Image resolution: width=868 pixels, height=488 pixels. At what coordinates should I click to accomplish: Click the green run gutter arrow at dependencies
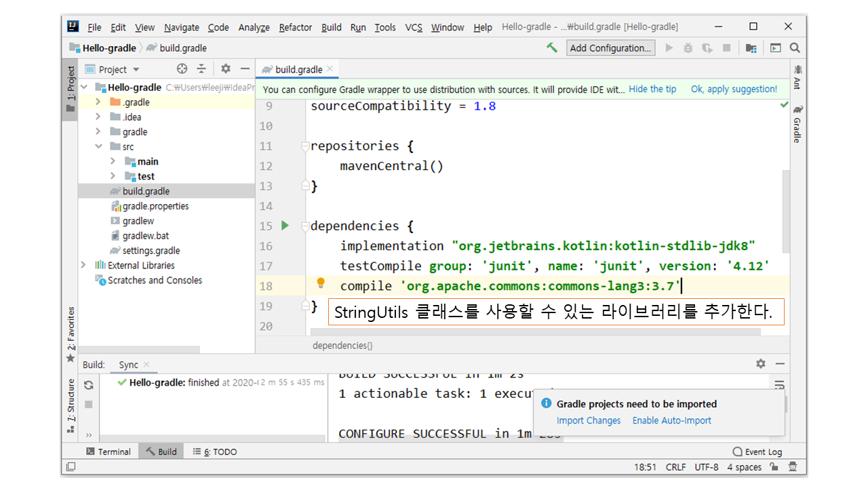[x=285, y=226]
